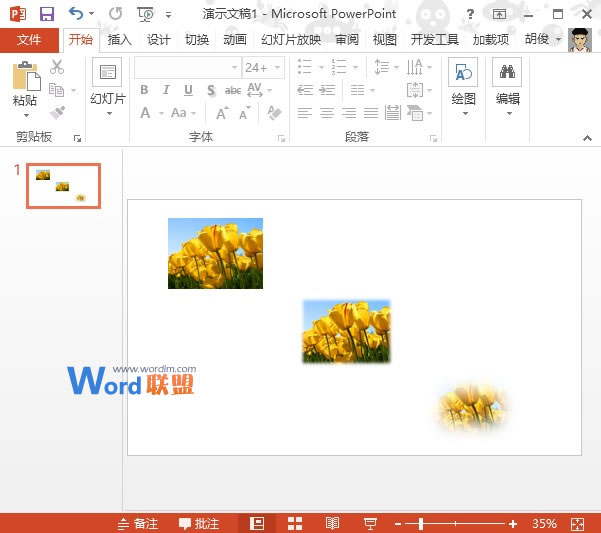Open the 文件 file menu
601x533 pixels.
point(29,39)
